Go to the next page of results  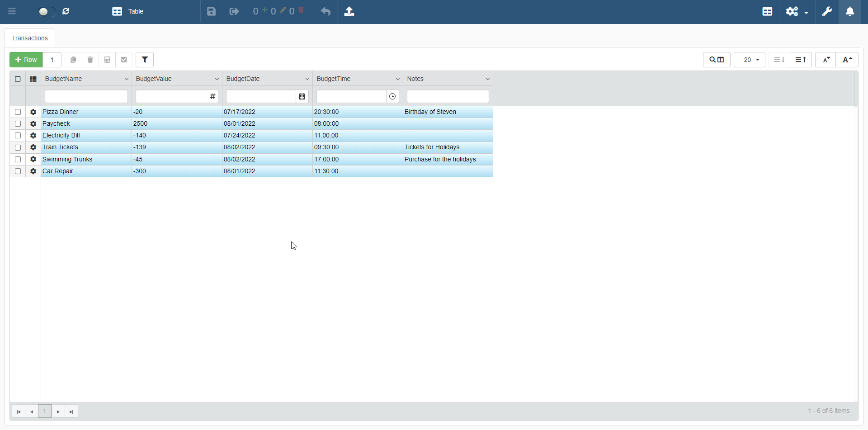coord(58,411)
